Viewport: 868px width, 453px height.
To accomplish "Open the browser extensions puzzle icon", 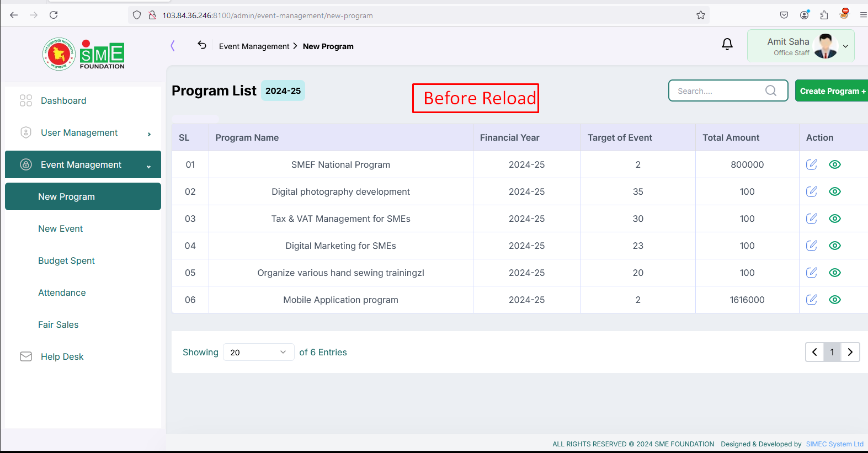I will 824,15.
